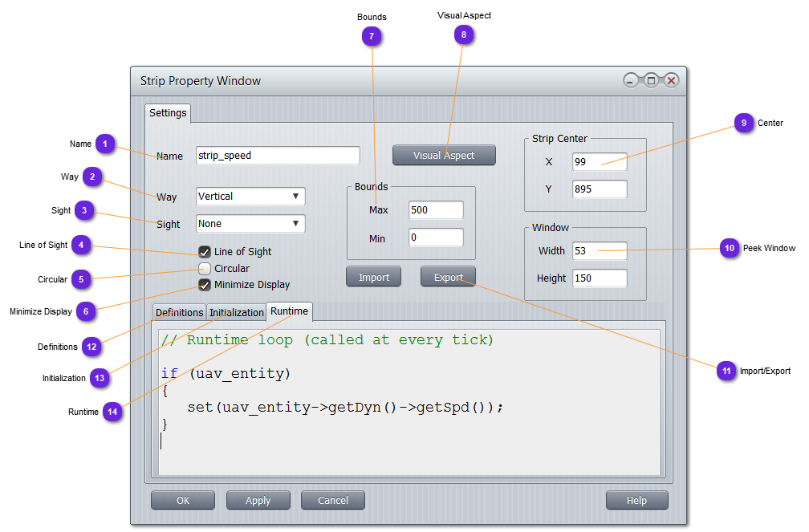This screenshot has height=532, width=809.
Task: Click the Export button
Action: [x=448, y=278]
